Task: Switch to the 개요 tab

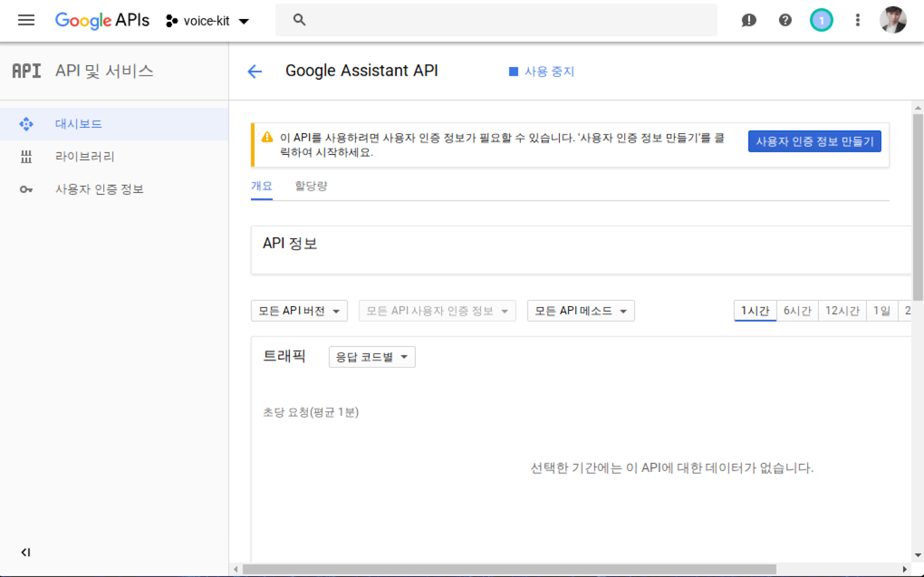Action: pos(262,186)
